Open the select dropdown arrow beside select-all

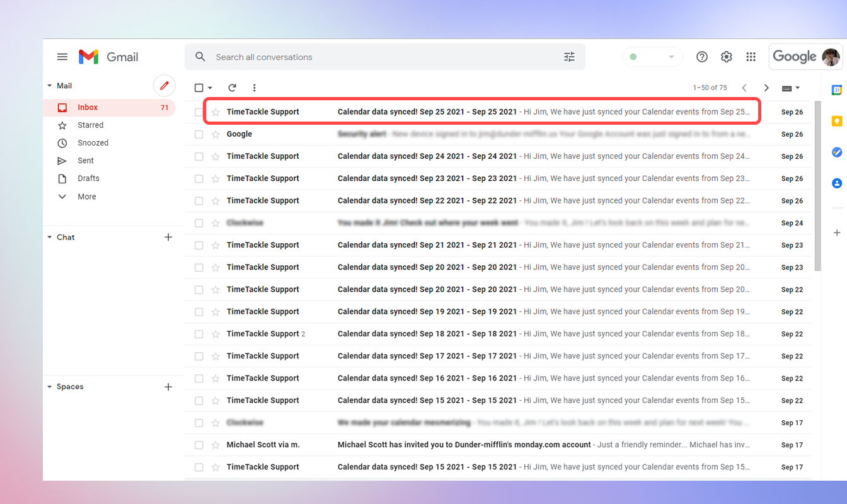point(210,88)
